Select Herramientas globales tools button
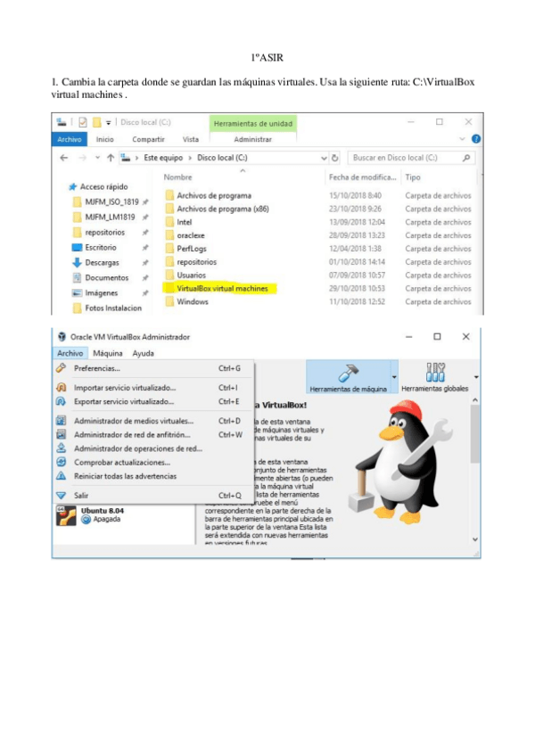 (x=434, y=377)
